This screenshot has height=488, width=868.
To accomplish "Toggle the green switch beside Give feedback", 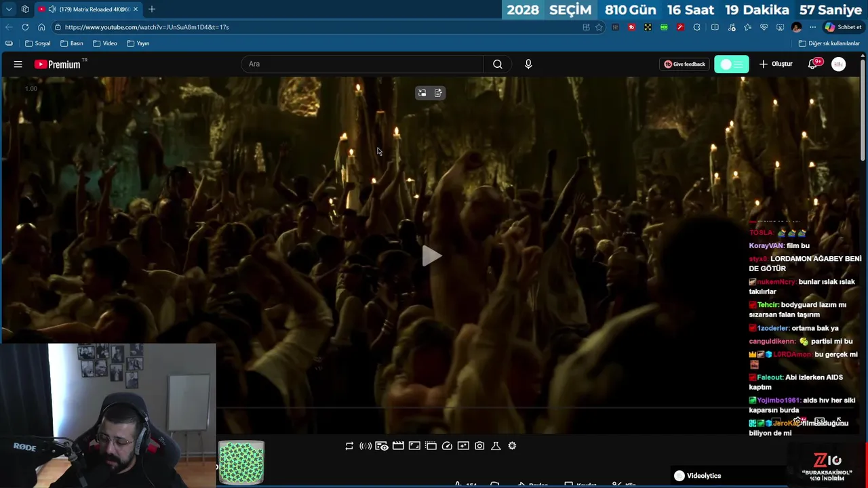I will pyautogui.click(x=732, y=64).
